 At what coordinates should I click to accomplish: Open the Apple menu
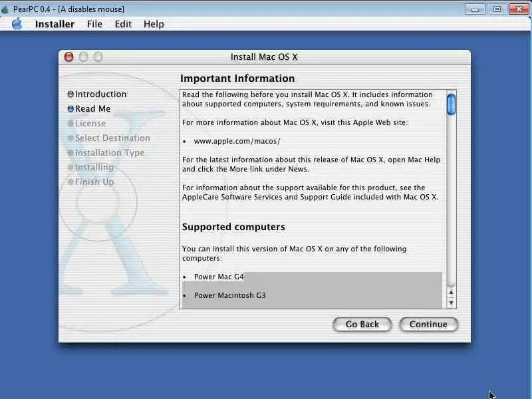click(x=17, y=24)
